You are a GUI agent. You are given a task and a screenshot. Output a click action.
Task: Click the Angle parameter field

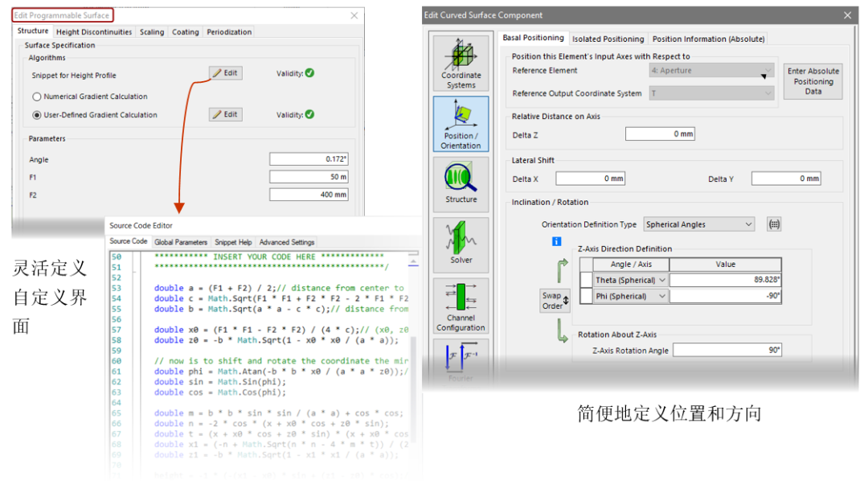tap(309, 159)
